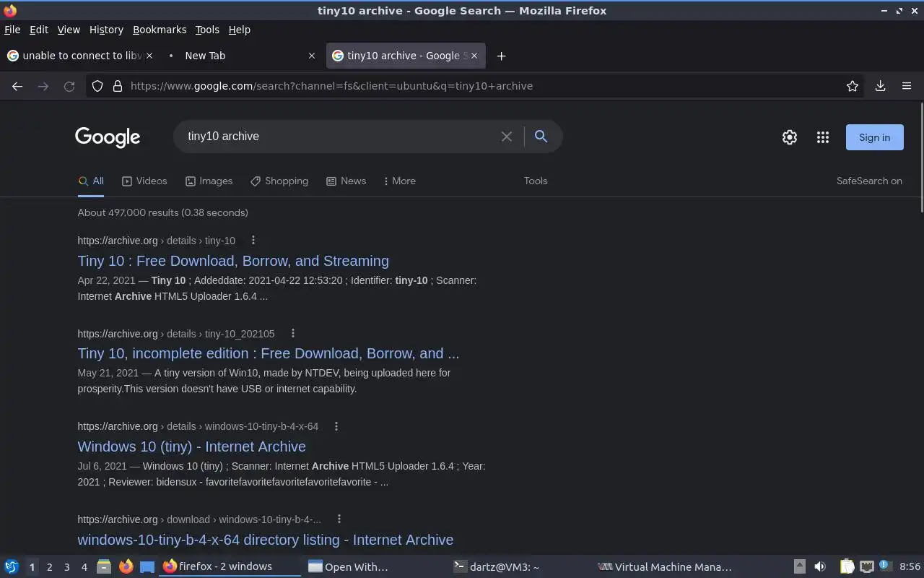This screenshot has width=924, height=578.
Task: Open the View menu
Action: pyautogui.click(x=69, y=30)
